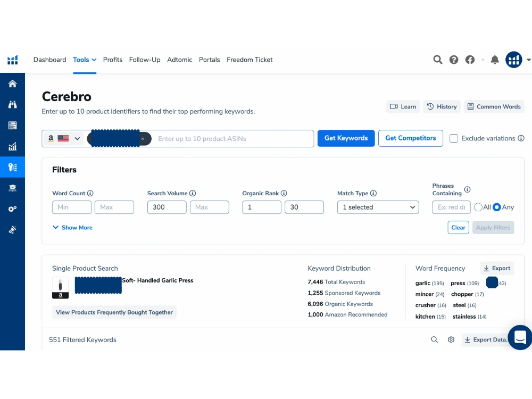Export word frequency
Viewport: 532px width, 399px height.
497,268
